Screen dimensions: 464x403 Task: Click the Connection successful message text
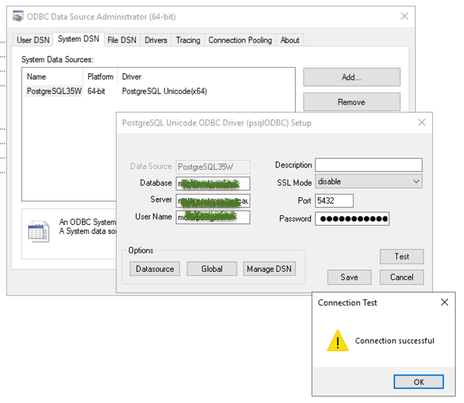tap(395, 341)
